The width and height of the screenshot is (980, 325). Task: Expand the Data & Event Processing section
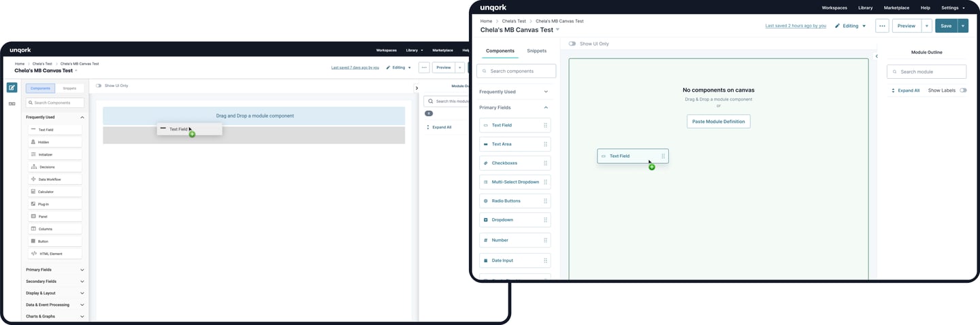(x=82, y=305)
